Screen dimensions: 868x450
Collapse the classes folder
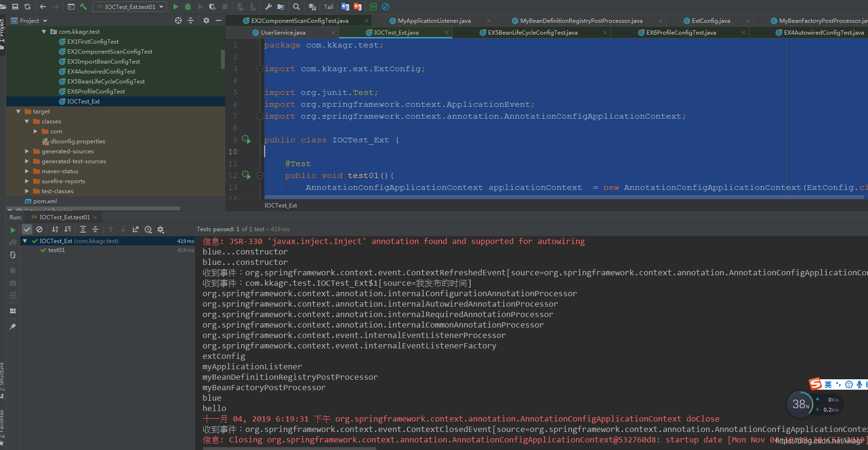[27, 122]
